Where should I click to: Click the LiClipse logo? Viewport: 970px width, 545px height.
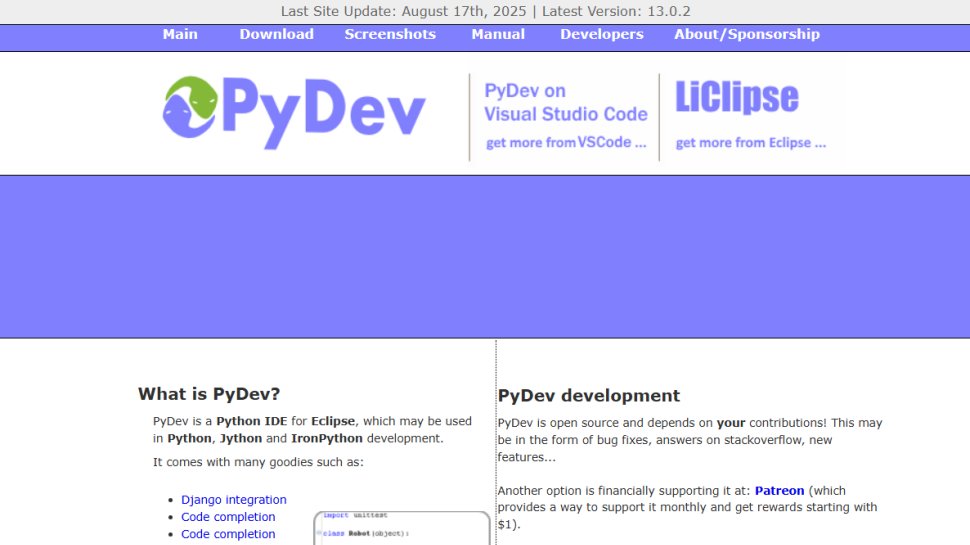(737, 97)
